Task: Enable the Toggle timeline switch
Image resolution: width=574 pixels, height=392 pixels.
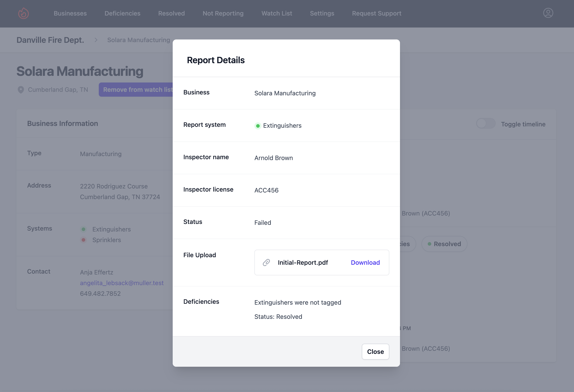Action: pos(486,123)
